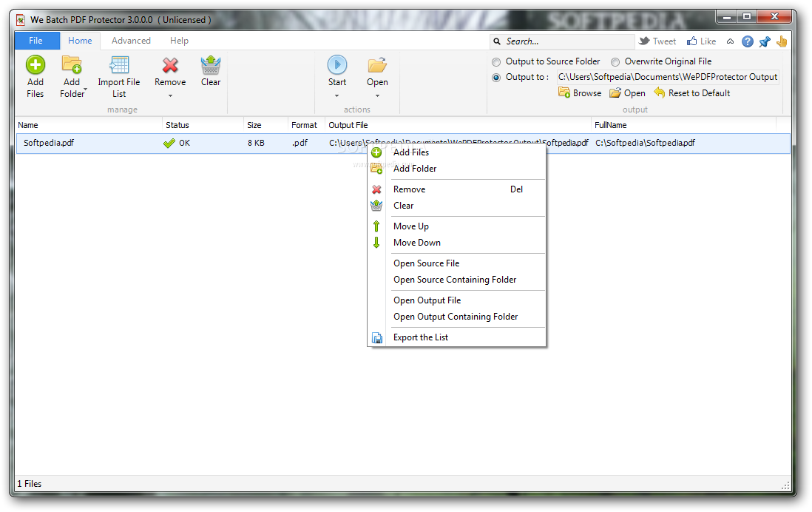Click the orange pointing hand icon
This screenshot has height=512, width=812.
coord(782,41)
